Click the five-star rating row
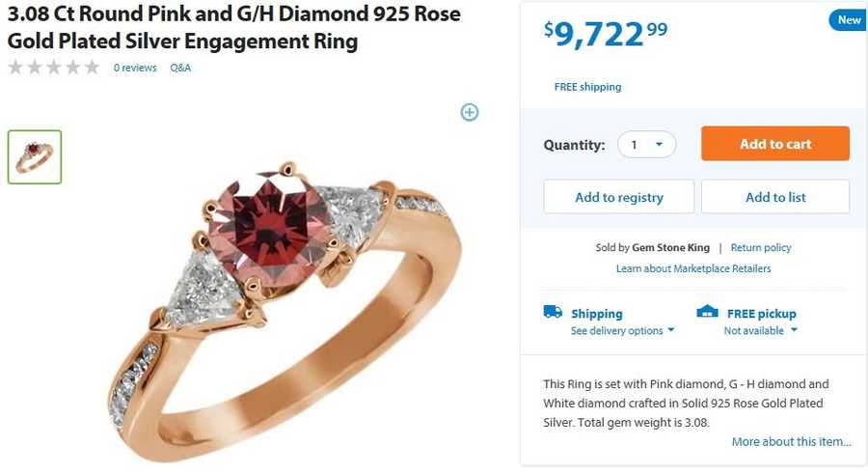The image size is (868, 475). pyautogui.click(x=53, y=68)
